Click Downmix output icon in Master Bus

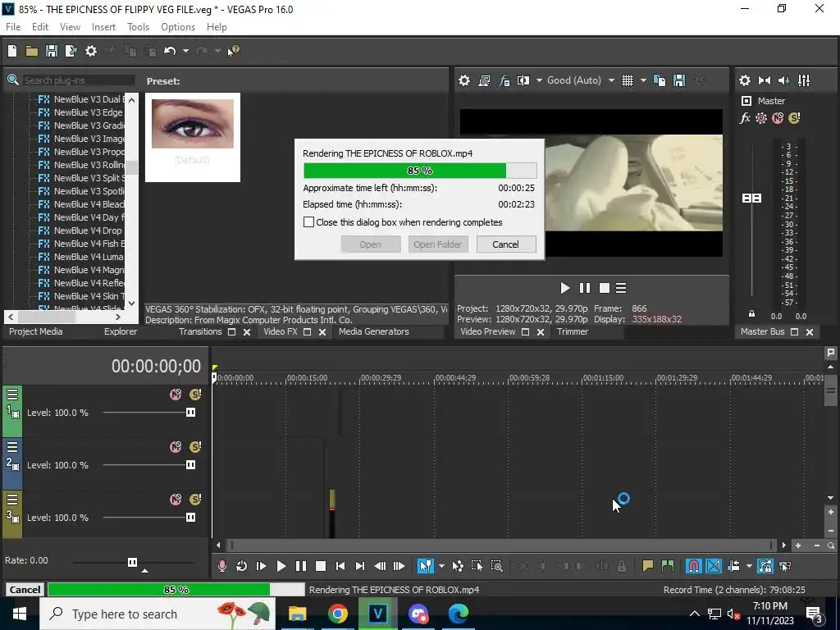click(x=765, y=80)
